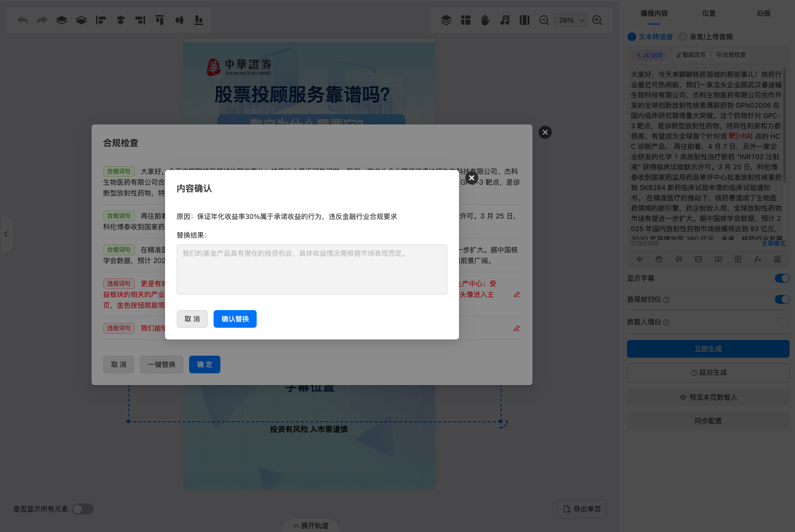Click the redo arrow icon

(x=42, y=20)
